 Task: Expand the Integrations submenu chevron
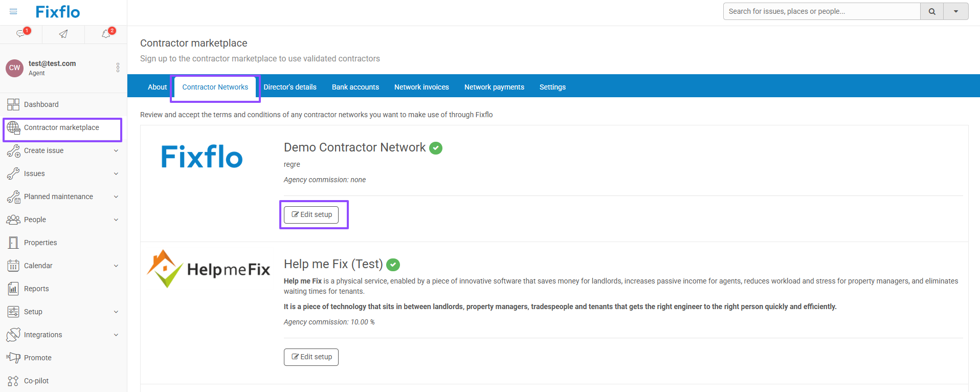click(116, 335)
